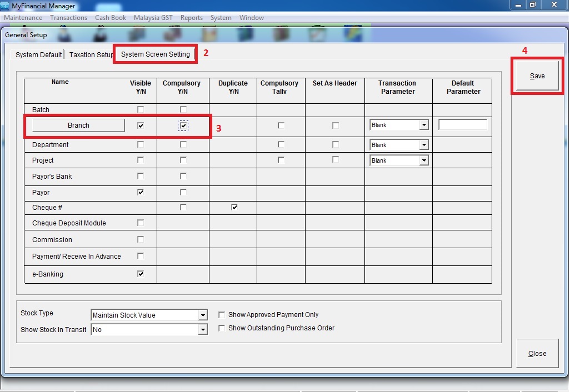Open the Show Stock In Transit dropdown
Screen dimensions: 570x392
202,330
